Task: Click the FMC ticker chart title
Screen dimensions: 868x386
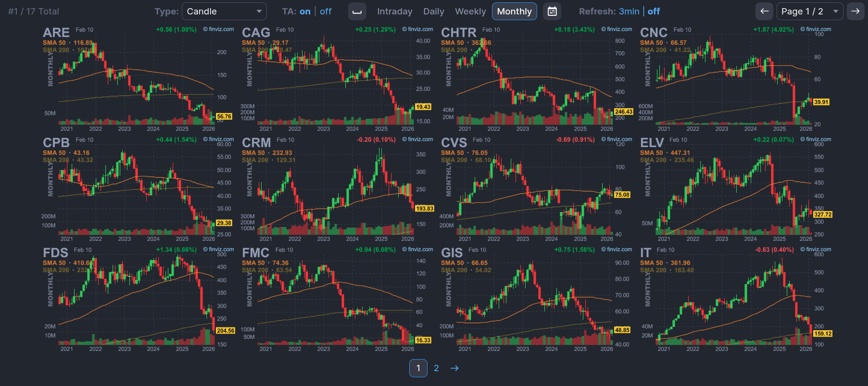Action: (x=255, y=253)
